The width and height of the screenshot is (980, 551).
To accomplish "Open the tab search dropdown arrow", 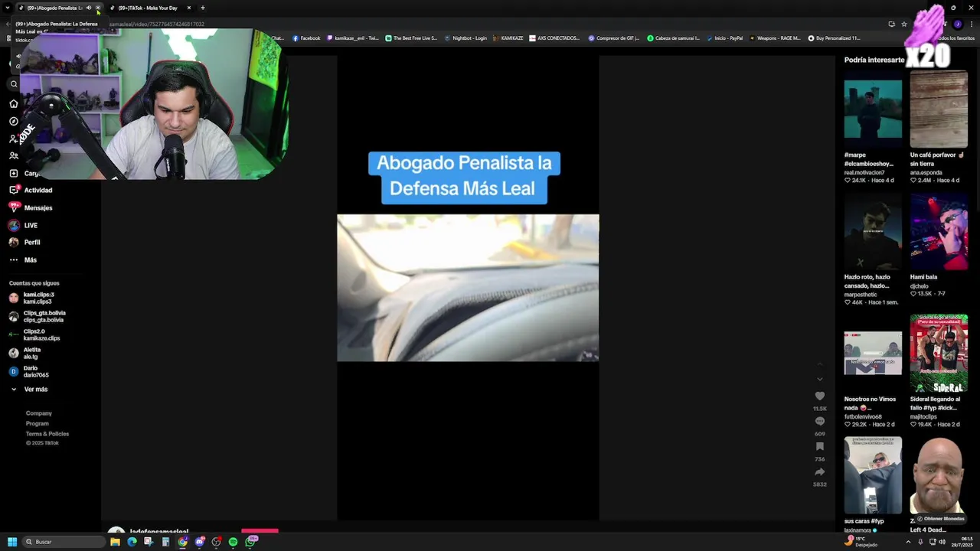I will [8, 8].
